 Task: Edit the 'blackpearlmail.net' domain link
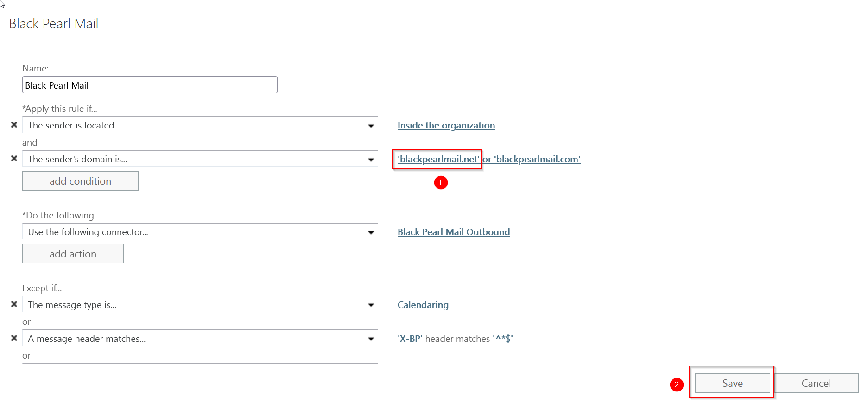438,159
